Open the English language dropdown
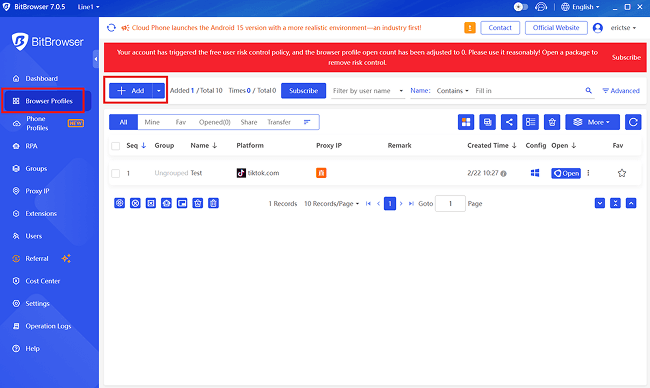This screenshot has width=650, height=388. 580,7
